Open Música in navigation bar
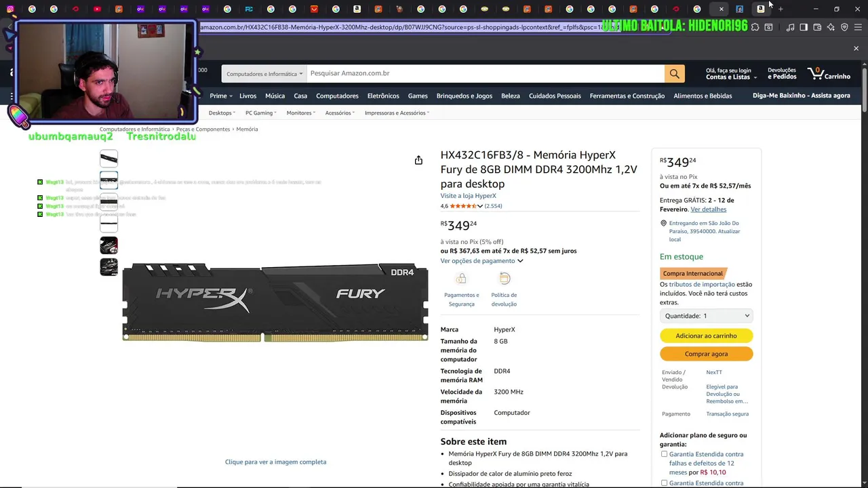Image resolution: width=868 pixels, height=488 pixels. pos(275,96)
